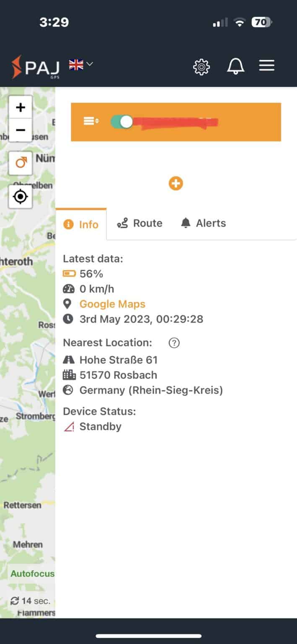
Task: Click the crosshair locate-me icon on map
Action: (x=20, y=196)
